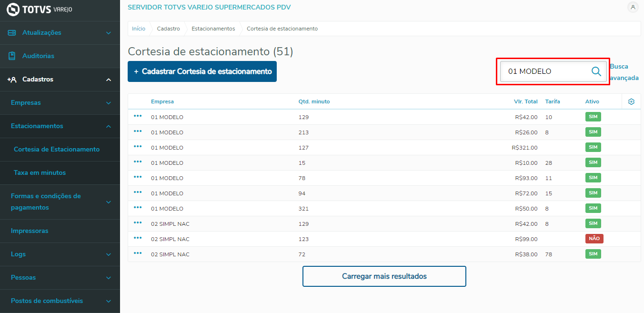Open actions dots for row with 94 minutes
This screenshot has width=644, height=313.
coord(138,192)
